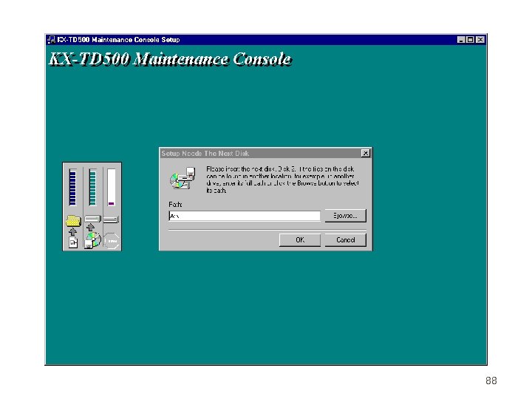Image resolution: width=532 pixels, height=399 pixels.
Task: Click the teal disk progress bar
Action: click(x=92, y=187)
